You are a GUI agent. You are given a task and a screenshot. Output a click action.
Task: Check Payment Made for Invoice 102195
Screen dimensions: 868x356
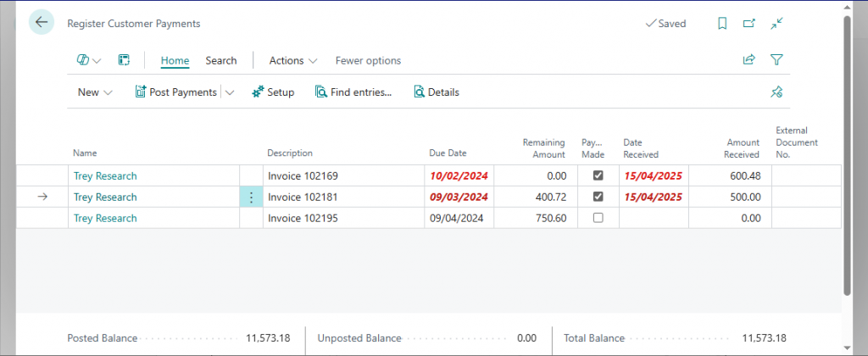(x=598, y=218)
